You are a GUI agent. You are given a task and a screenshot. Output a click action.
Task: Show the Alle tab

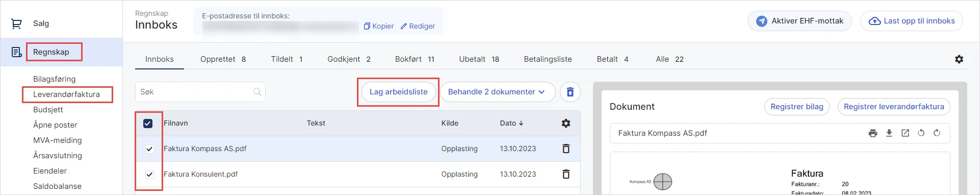pos(669,59)
